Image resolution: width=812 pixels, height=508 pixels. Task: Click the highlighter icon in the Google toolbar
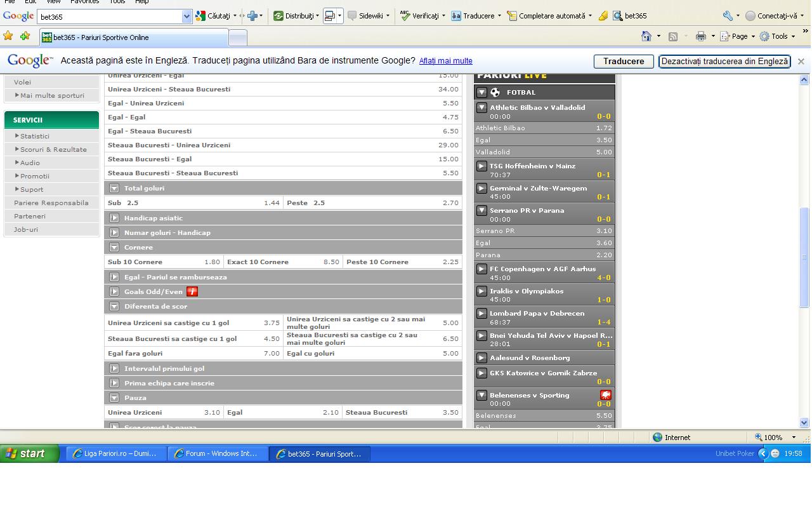pos(603,16)
